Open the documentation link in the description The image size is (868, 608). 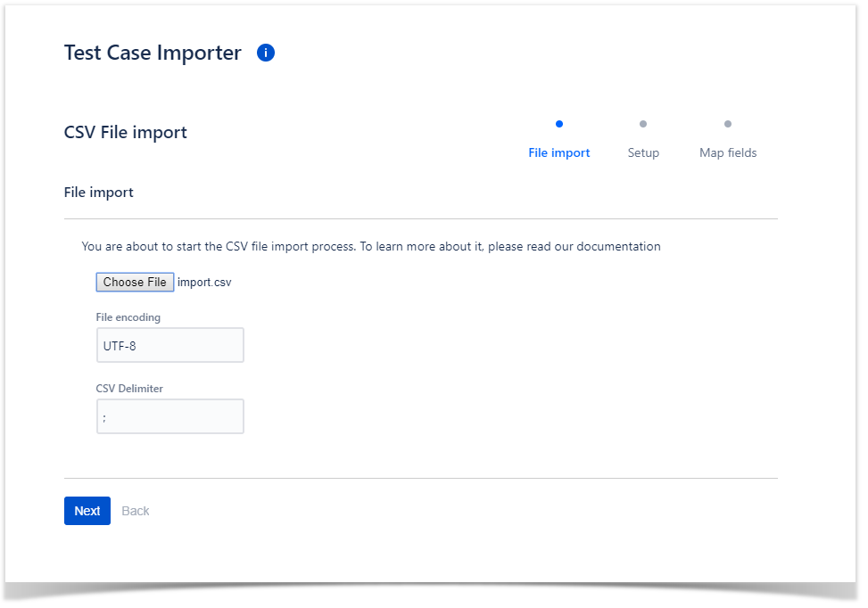click(x=618, y=246)
